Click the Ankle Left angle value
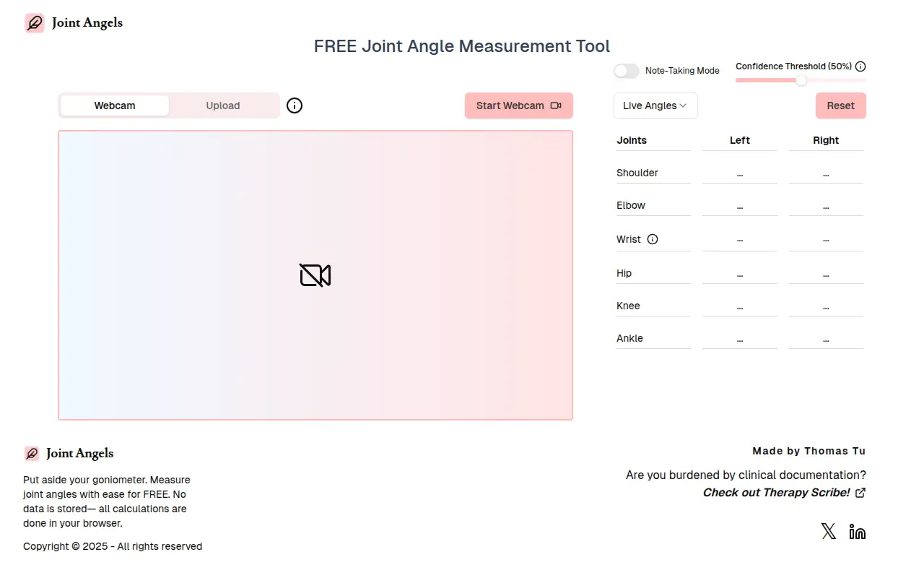 pyautogui.click(x=740, y=339)
